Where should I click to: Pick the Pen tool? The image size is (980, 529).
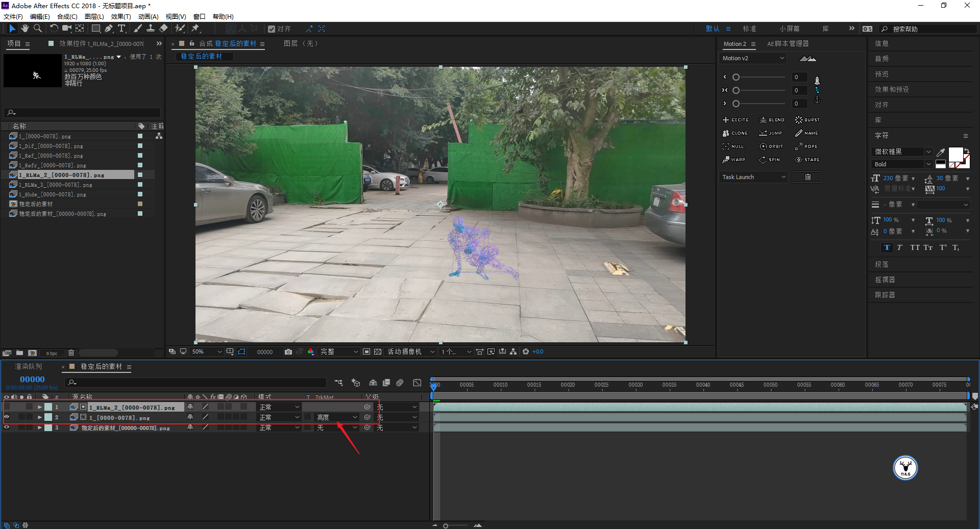click(109, 29)
